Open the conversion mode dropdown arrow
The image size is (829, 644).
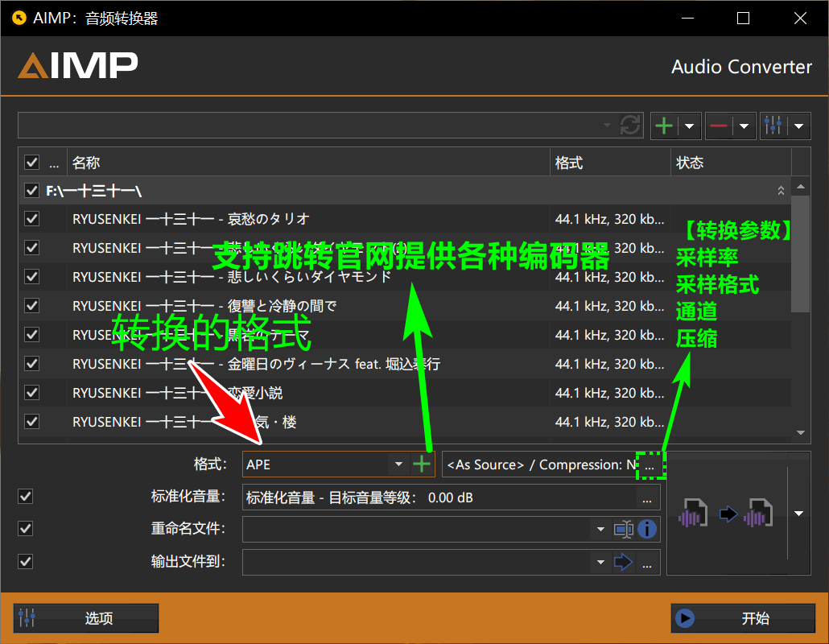[799, 514]
